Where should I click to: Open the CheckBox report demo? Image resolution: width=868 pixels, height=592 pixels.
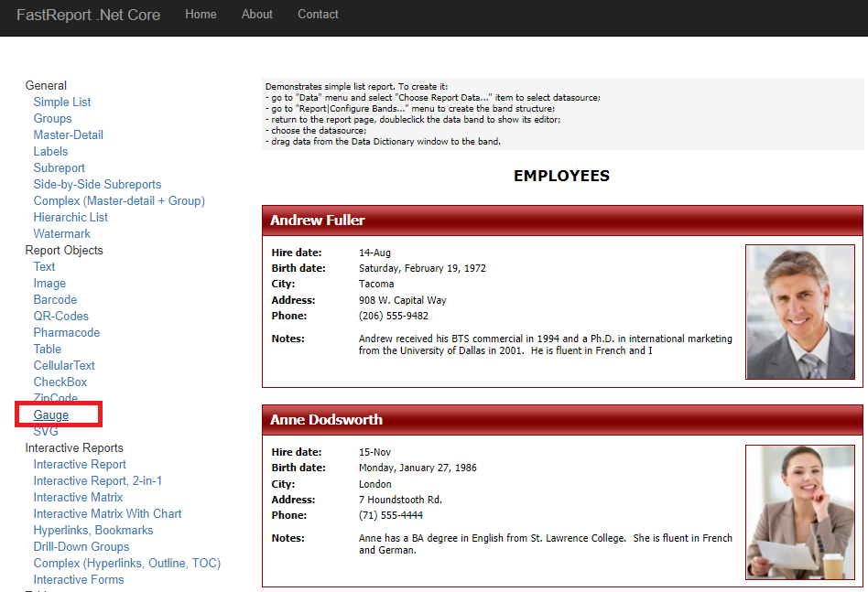[60, 382]
